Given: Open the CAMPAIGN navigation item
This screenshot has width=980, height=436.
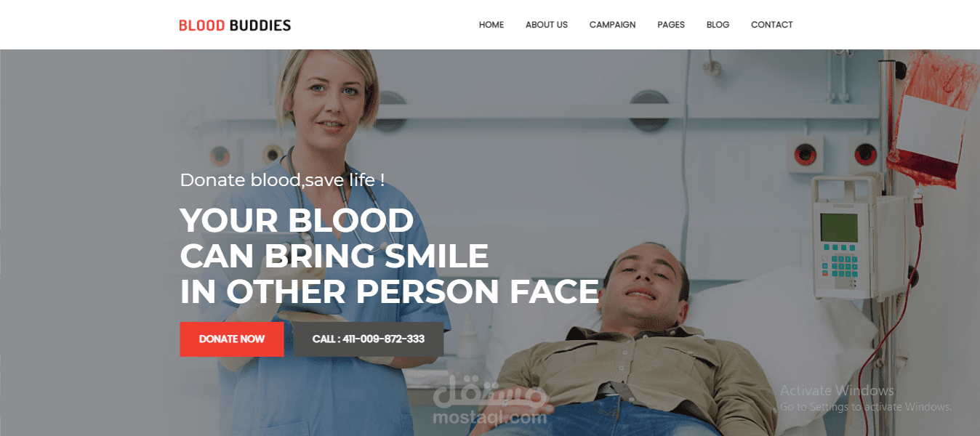Looking at the screenshot, I should [x=612, y=25].
